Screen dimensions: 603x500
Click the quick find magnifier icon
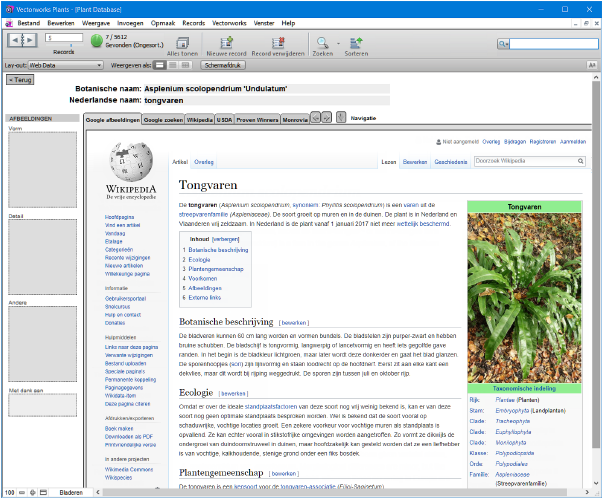click(503, 44)
